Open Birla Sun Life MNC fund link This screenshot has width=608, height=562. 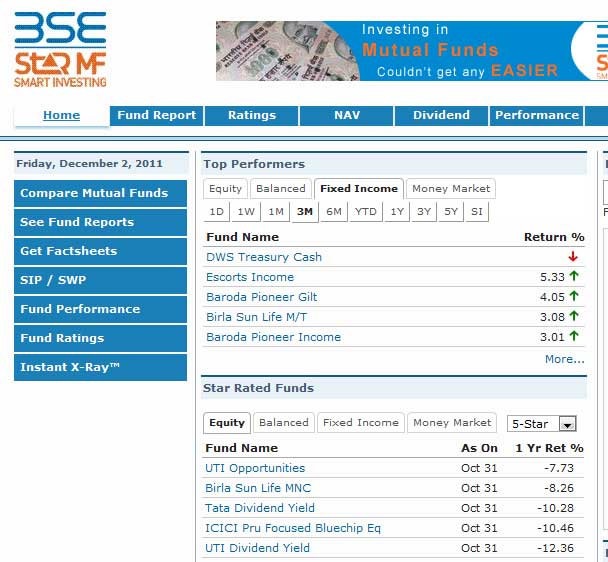pyautogui.click(x=258, y=488)
